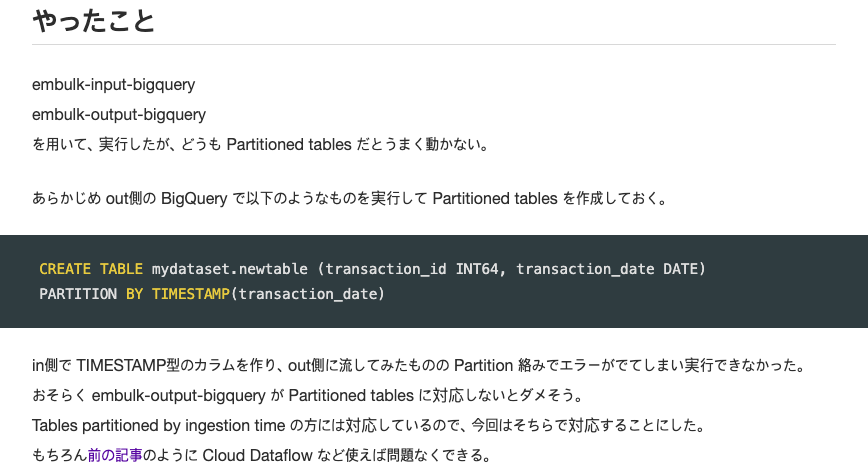The image size is (868, 475).
Task: Click the sentence starting with あらかじめ out側の BigQuery
Action: point(350,198)
